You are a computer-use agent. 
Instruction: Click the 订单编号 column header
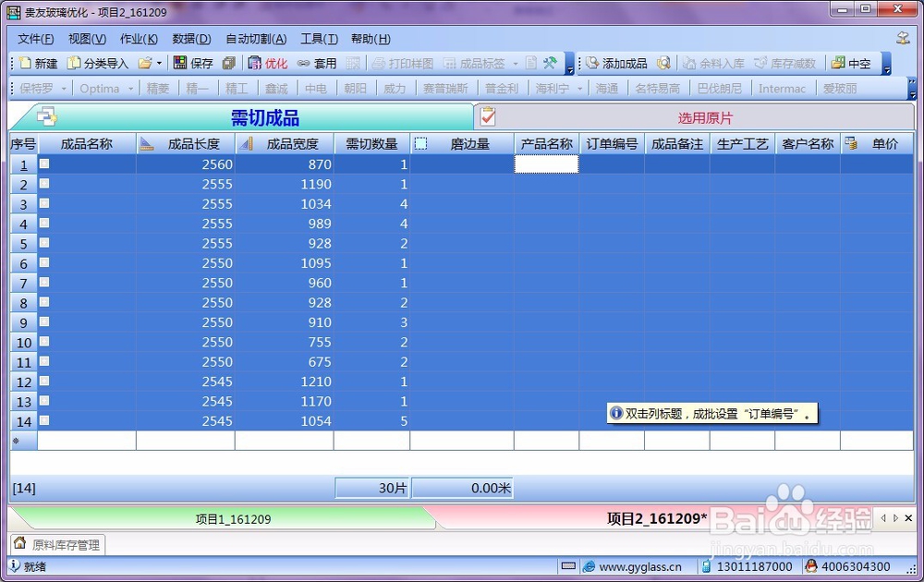pyautogui.click(x=612, y=144)
